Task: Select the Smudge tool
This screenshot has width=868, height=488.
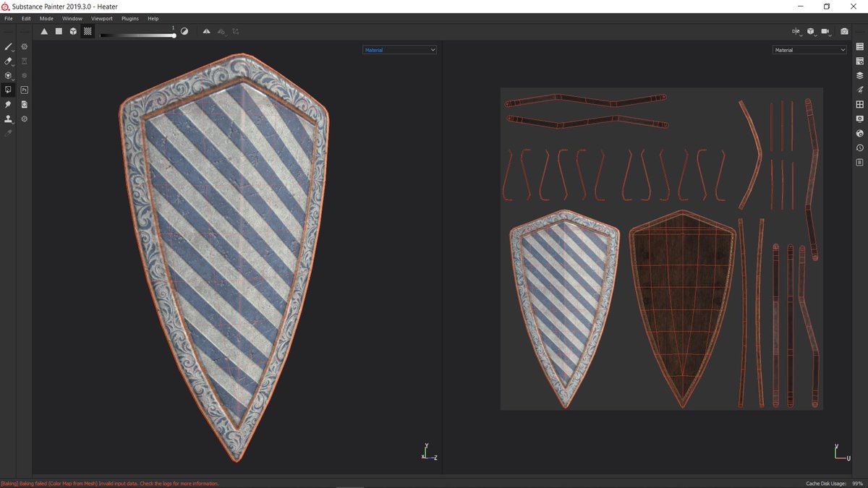Action: pyautogui.click(x=9, y=104)
